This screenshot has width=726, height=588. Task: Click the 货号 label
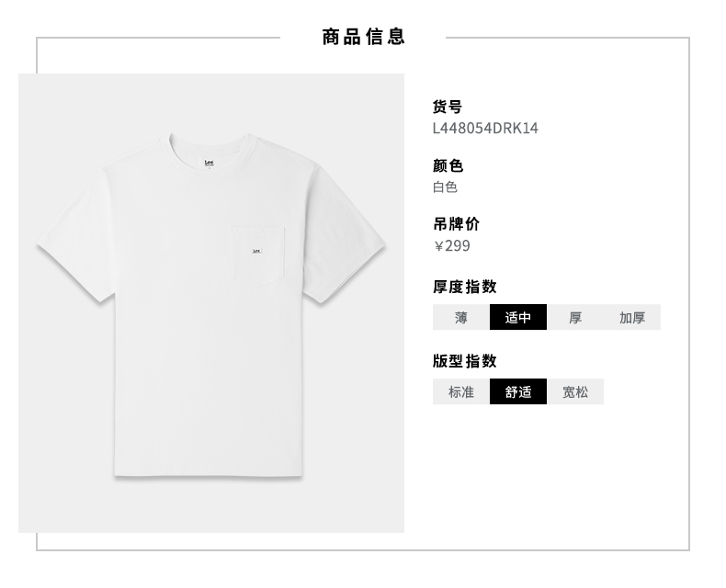coord(448,107)
